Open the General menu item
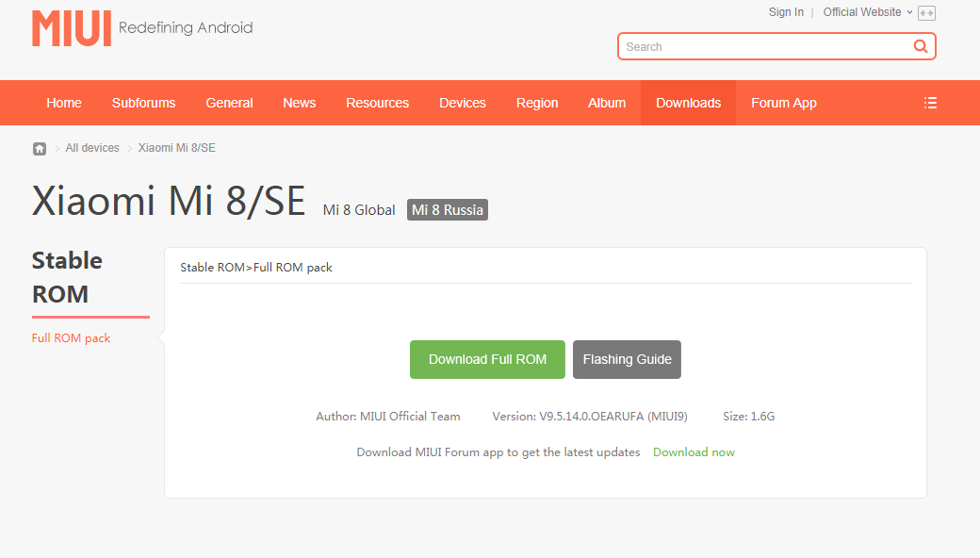Viewport: 980px width, 558px height. [229, 103]
